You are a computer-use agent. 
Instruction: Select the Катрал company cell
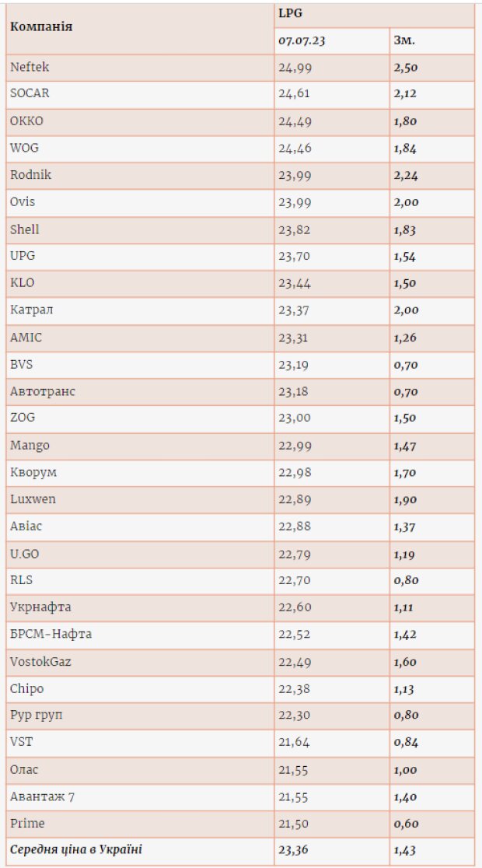click(141, 310)
